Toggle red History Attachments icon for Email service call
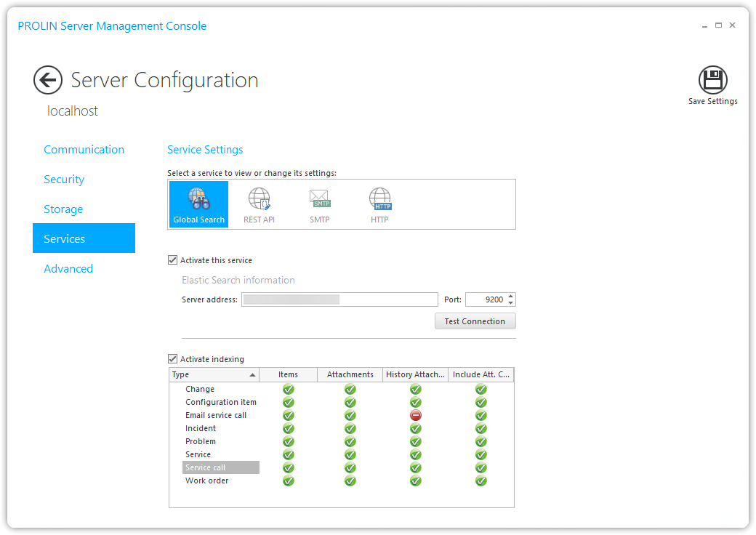Viewport: 756px width, 535px height. click(416, 416)
